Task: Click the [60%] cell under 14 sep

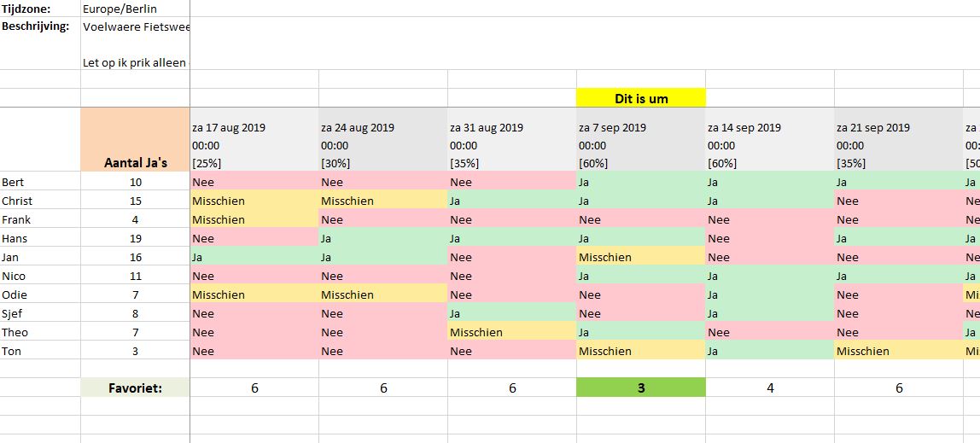Action: click(x=769, y=163)
